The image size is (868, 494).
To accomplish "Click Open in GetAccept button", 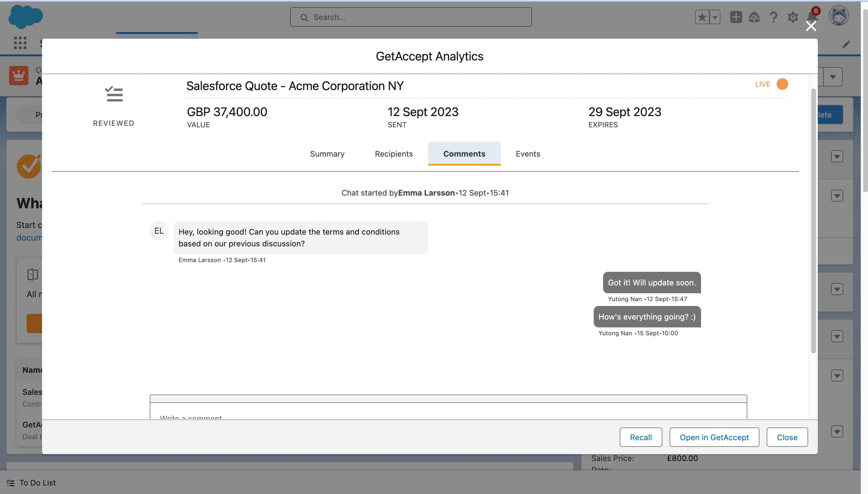I will (x=714, y=437).
